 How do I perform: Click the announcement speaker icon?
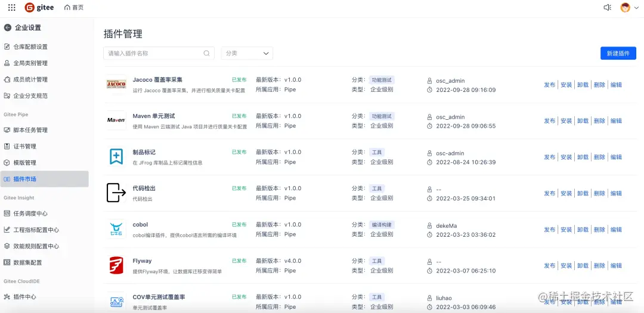(608, 7)
